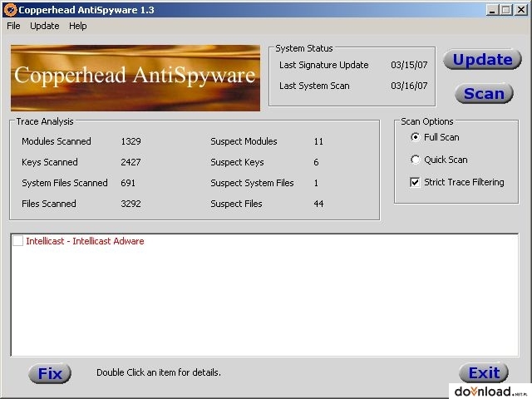
Task: Click the Suspect System Files count 1
Action: (x=316, y=183)
